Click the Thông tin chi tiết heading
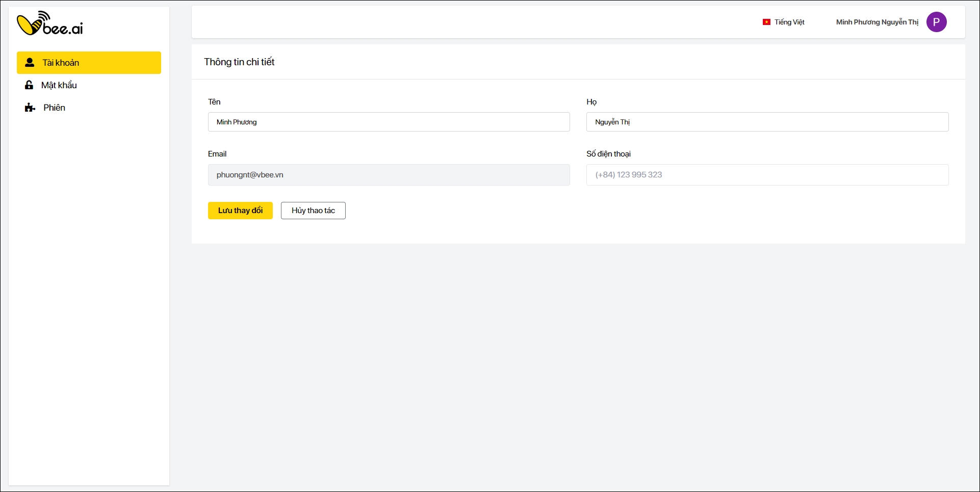This screenshot has width=980, height=492. (239, 62)
